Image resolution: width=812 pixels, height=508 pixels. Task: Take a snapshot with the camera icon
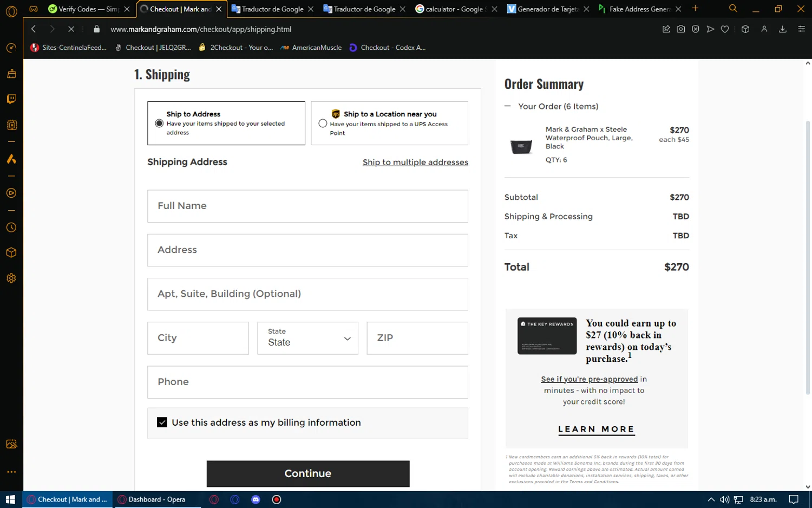point(681,29)
